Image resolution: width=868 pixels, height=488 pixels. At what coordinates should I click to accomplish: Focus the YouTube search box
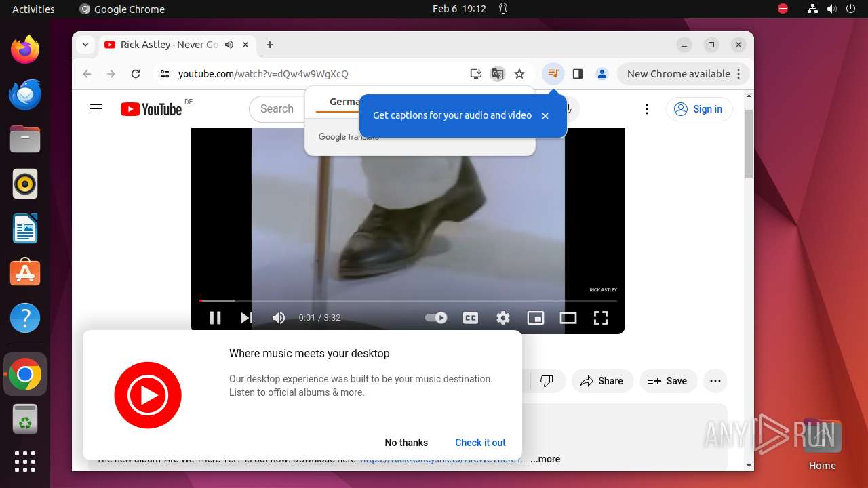pyautogui.click(x=277, y=109)
